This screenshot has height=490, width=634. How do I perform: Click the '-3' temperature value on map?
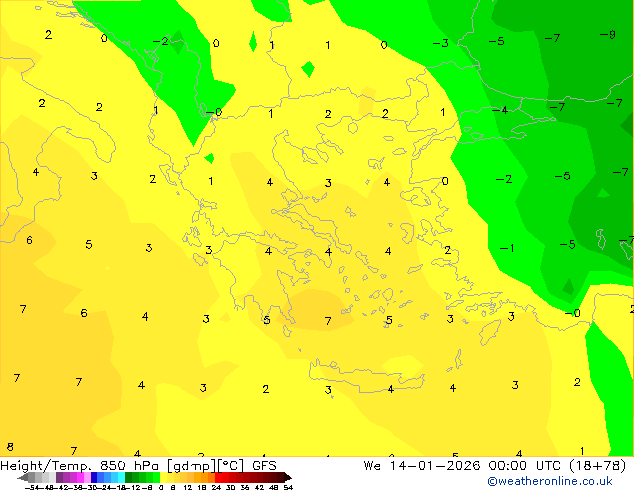(441, 43)
